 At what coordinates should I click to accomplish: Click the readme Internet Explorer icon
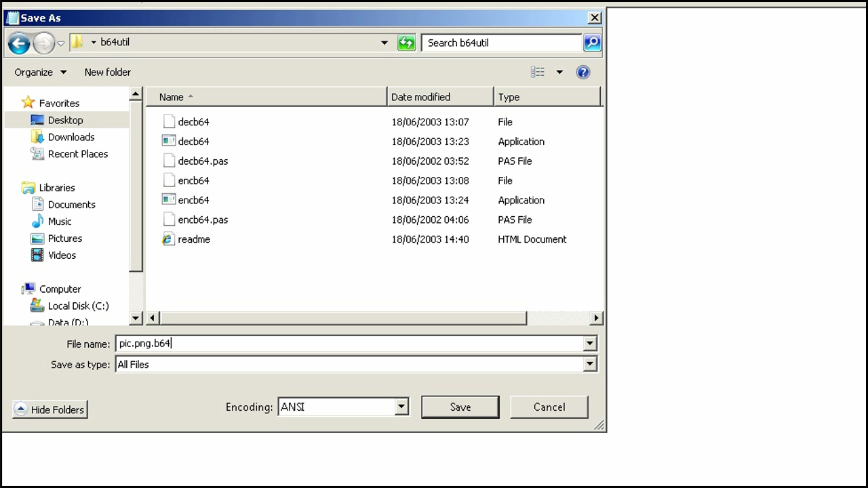coord(168,239)
